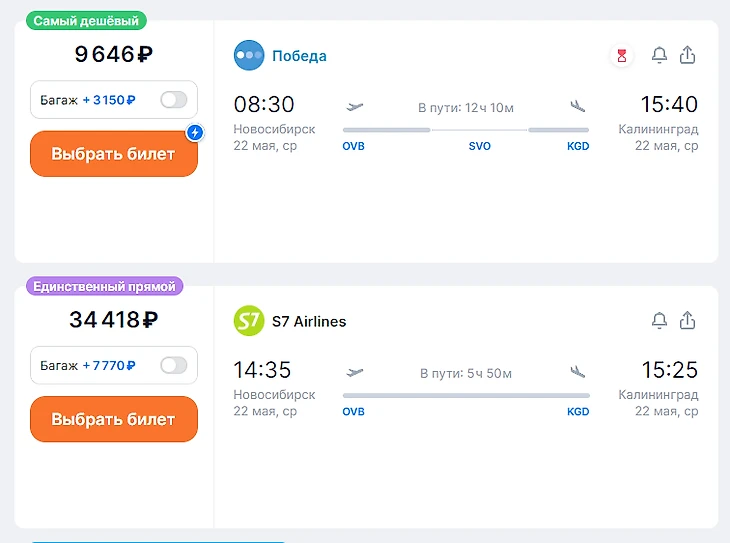
Task: Click the S7 Airlines name text
Action: [x=309, y=321]
